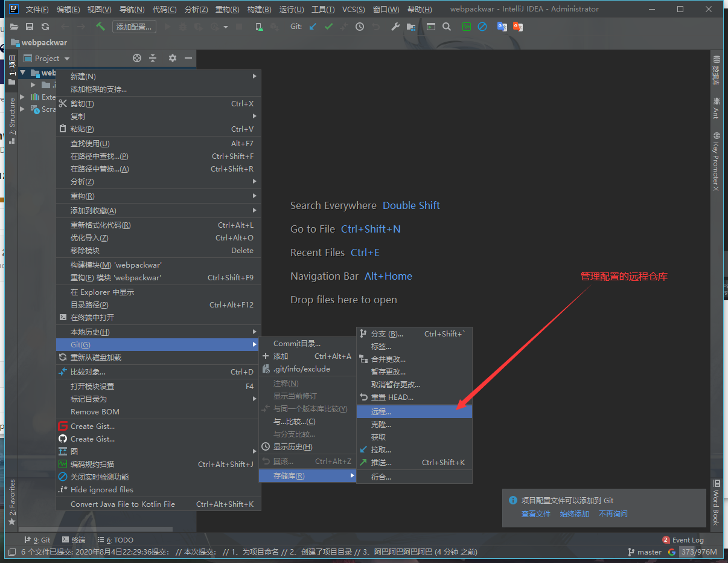Choose 推送... from the repository submenu
Screen dimensions: 728x563
(x=381, y=463)
